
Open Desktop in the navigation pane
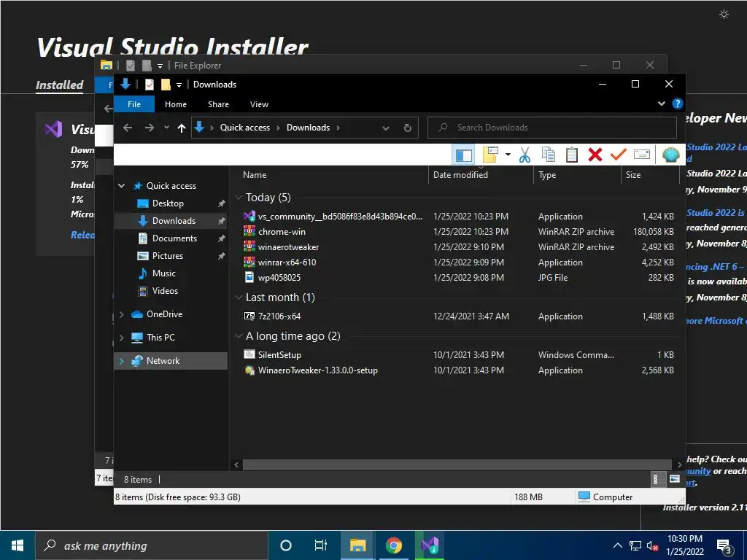coord(168,203)
